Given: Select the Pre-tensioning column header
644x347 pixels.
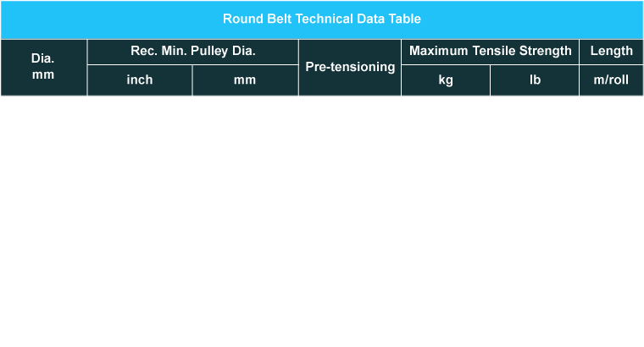Looking at the screenshot, I should [350, 68].
